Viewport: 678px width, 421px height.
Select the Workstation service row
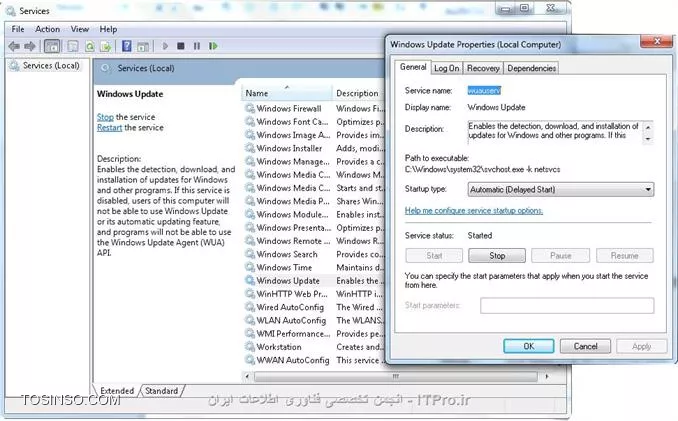click(314, 347)
